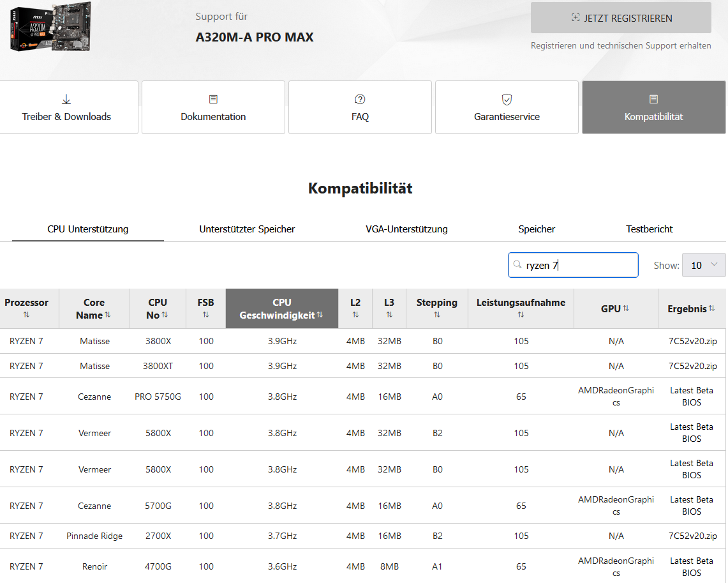Click the 3800XT CPU number cell
The height and width of the screenshot is (583, 728).
pos(158,366)
